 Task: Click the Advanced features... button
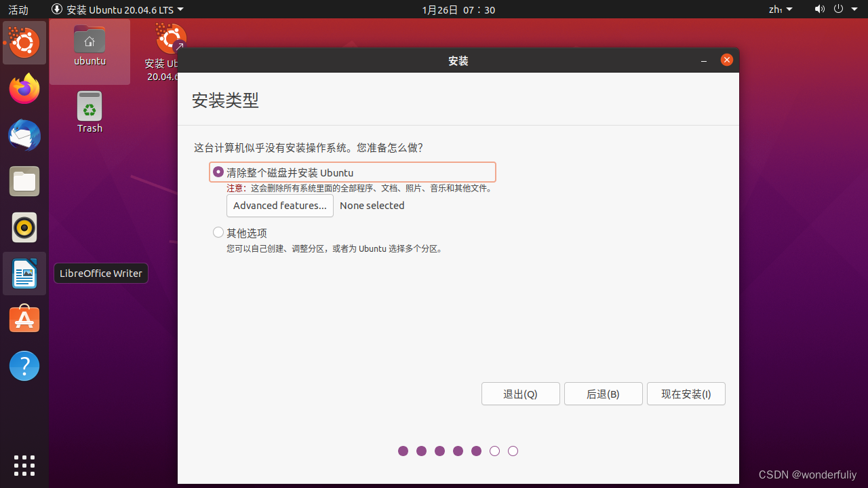pos(279,206)
